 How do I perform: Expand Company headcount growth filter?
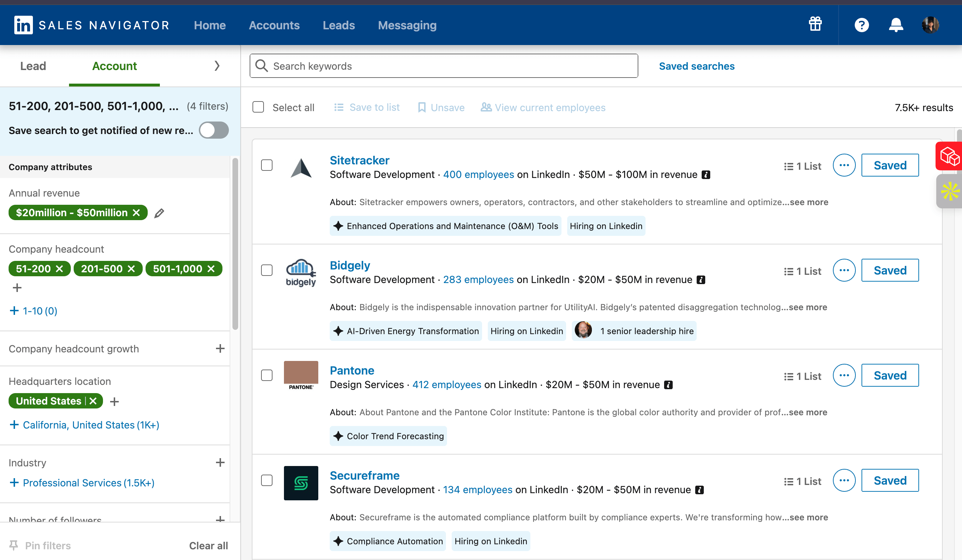point(220,349)
